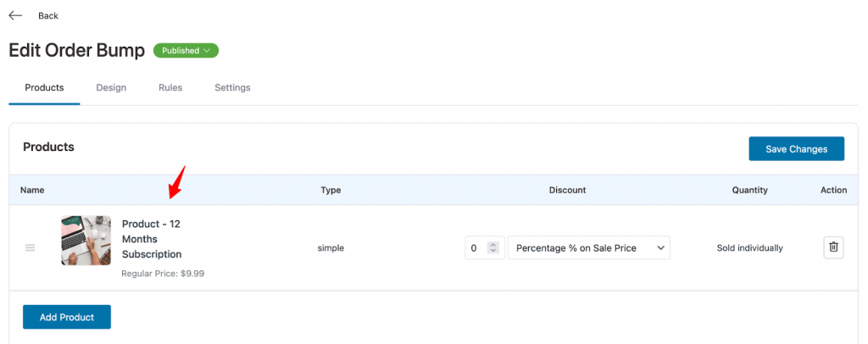Expand Percentage % on Sale Price dropdown
This screenshot has height=344, width=868.
[589, 247]
